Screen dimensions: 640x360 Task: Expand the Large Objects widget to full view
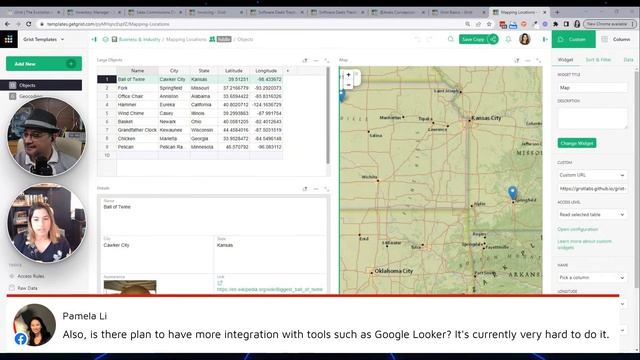point(327,60)
